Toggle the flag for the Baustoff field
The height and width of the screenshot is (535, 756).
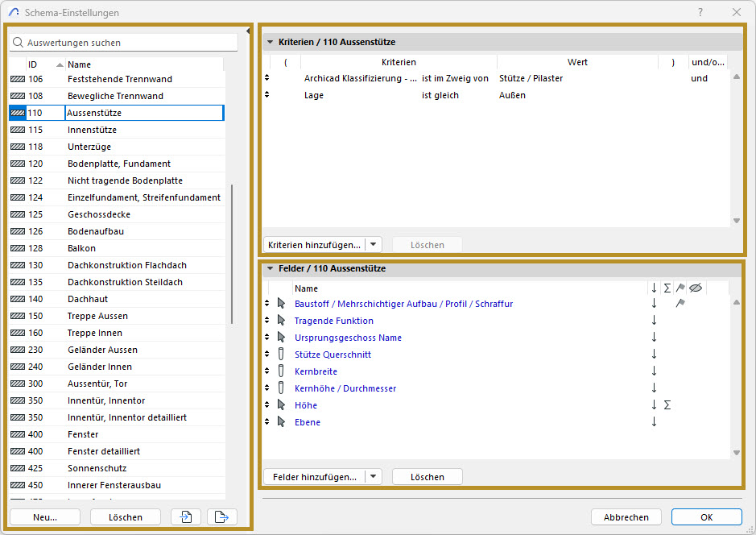pos(680,303)
